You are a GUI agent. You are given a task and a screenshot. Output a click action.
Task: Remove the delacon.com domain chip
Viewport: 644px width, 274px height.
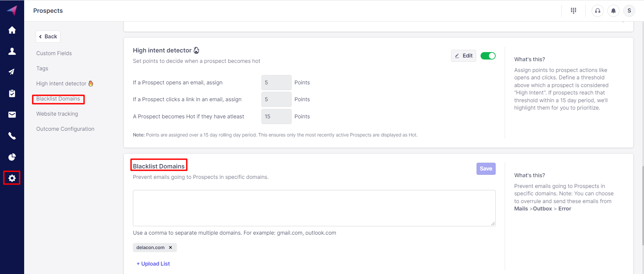(x=170, y=247)
